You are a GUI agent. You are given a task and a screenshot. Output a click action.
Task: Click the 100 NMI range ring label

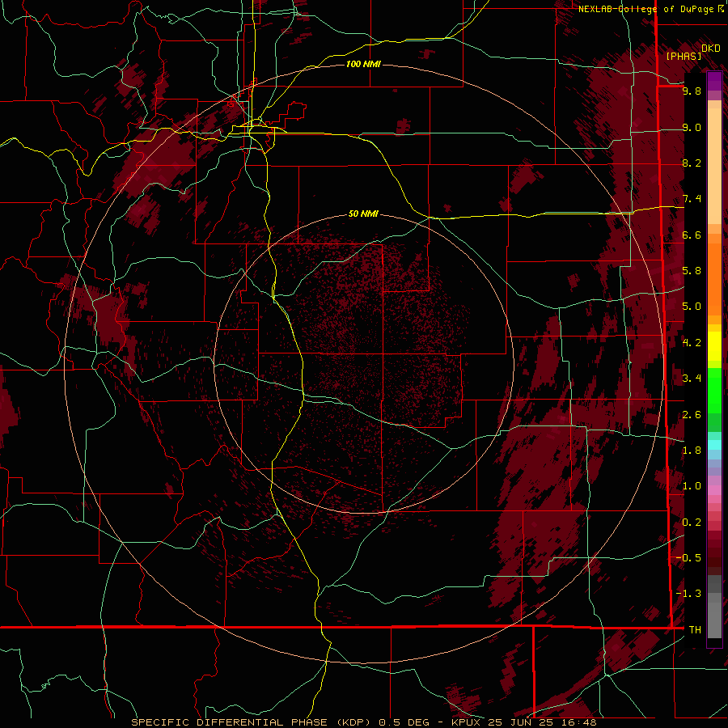tap(363, 64)
